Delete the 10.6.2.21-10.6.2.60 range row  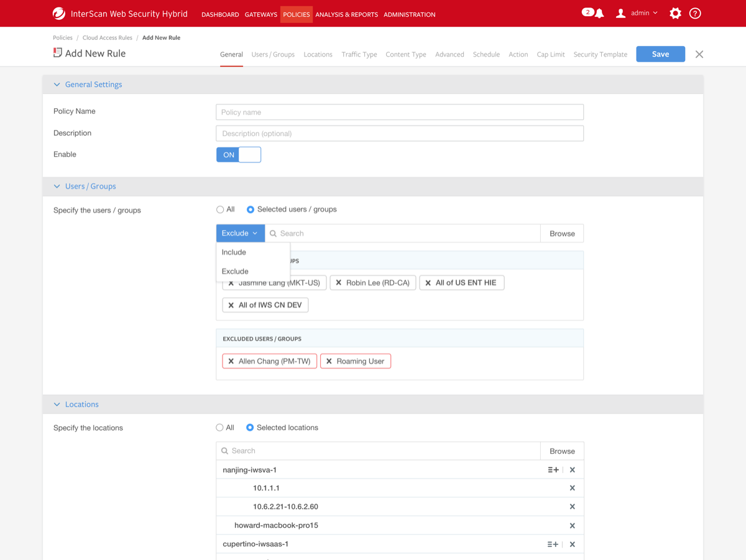click(573, 507)
